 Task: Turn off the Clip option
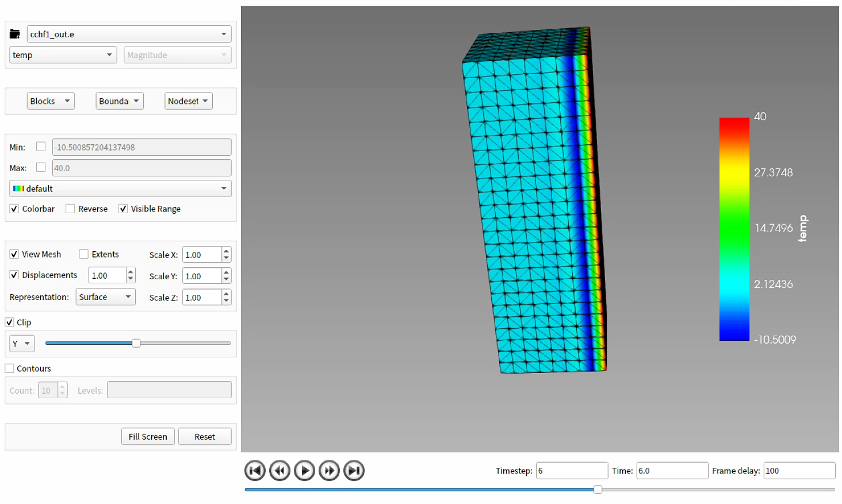coord(9,322)
